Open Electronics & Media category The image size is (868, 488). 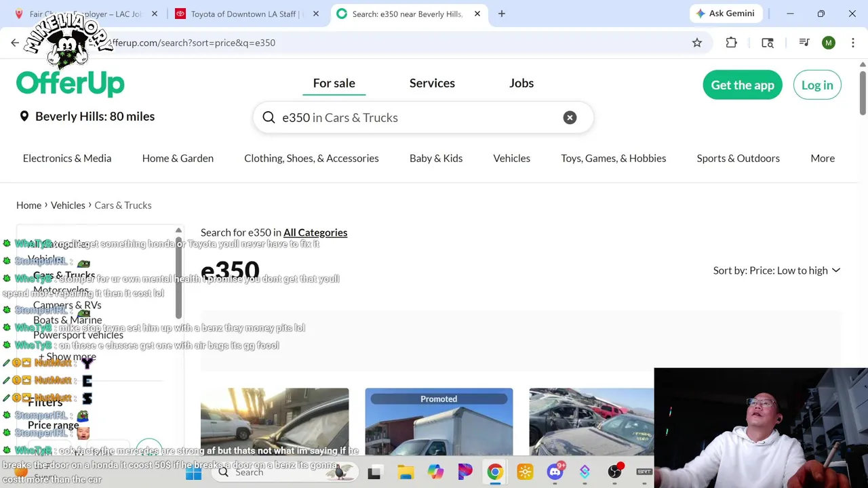tap(67, 158)
